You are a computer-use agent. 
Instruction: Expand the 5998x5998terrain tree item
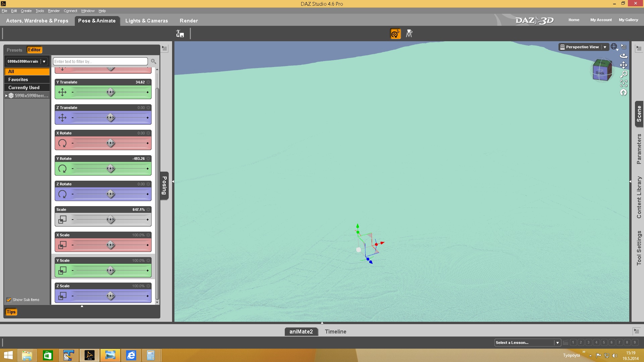click(x=6, y=96)
